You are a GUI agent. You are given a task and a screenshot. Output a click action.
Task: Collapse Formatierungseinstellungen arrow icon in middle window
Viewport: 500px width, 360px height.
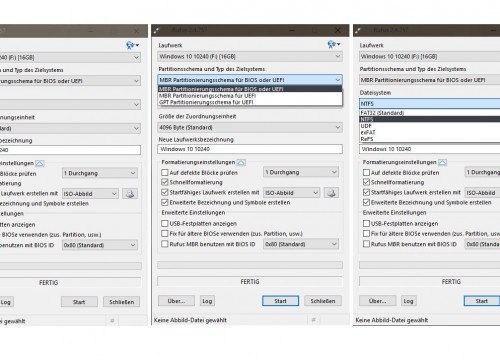241,162
